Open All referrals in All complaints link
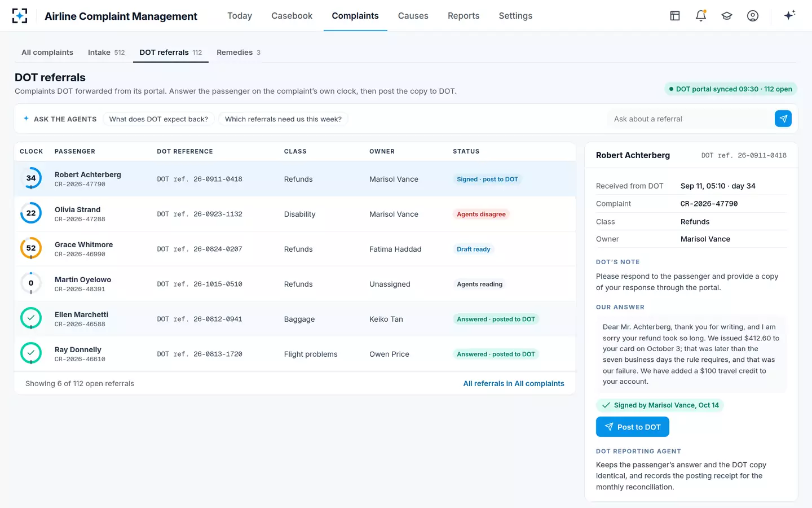 514,383
